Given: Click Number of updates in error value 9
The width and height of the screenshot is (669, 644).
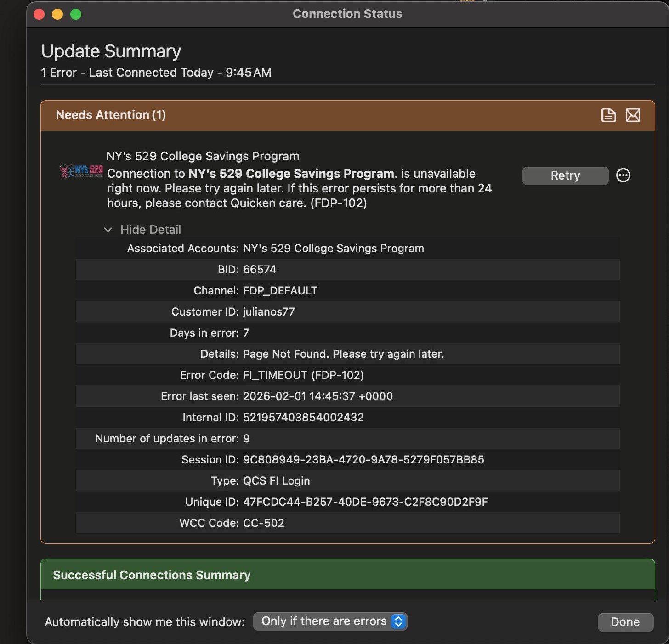Looking at the screenshot, I should pos(246,439).
